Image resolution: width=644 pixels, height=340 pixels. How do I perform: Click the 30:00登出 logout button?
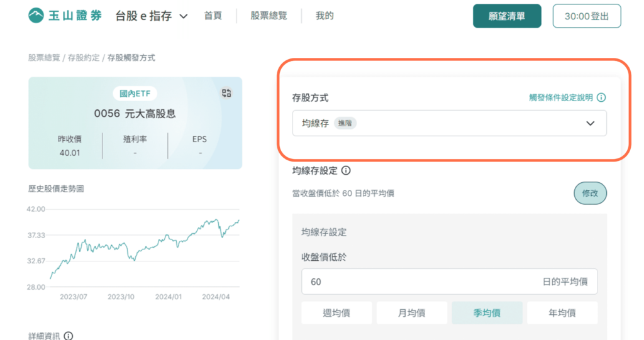click(x=587, y=16)
